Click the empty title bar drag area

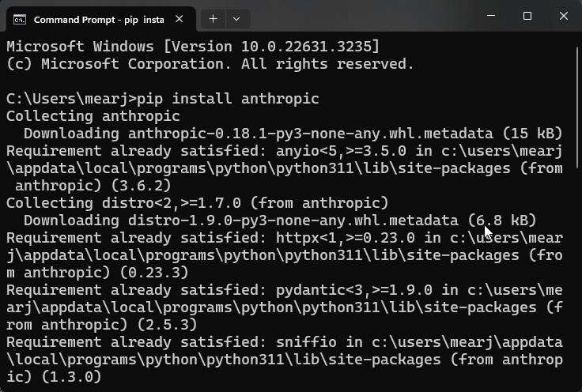(356, 17)
